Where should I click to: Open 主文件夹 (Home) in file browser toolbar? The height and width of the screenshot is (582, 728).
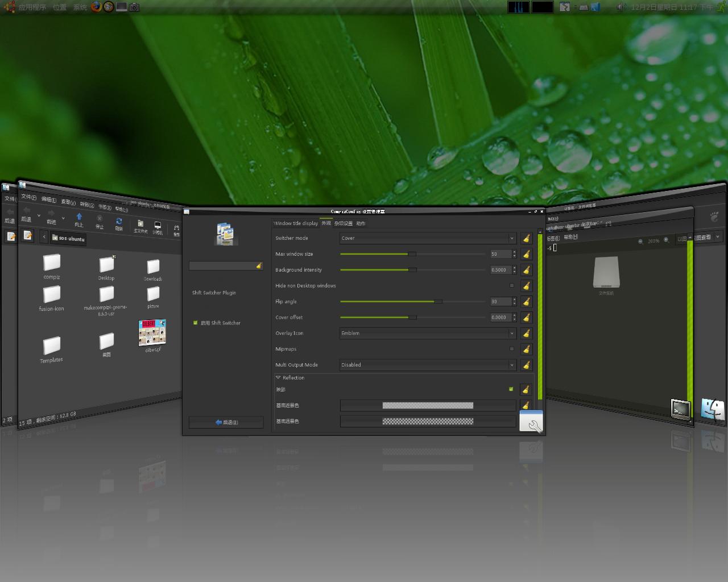[140, 226]
